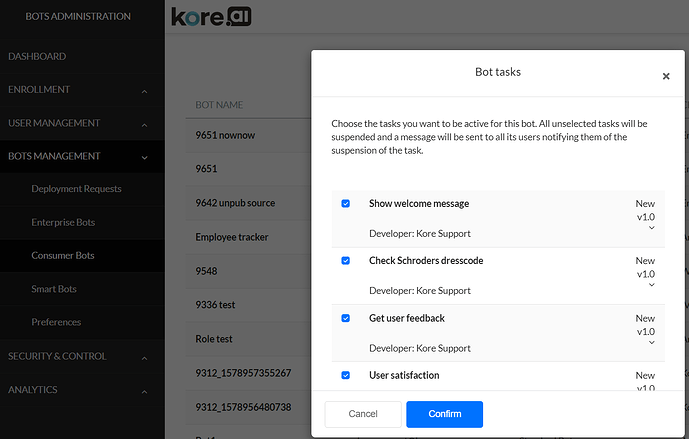Toggle the Get user feedback checkbox

pos(346,318)
